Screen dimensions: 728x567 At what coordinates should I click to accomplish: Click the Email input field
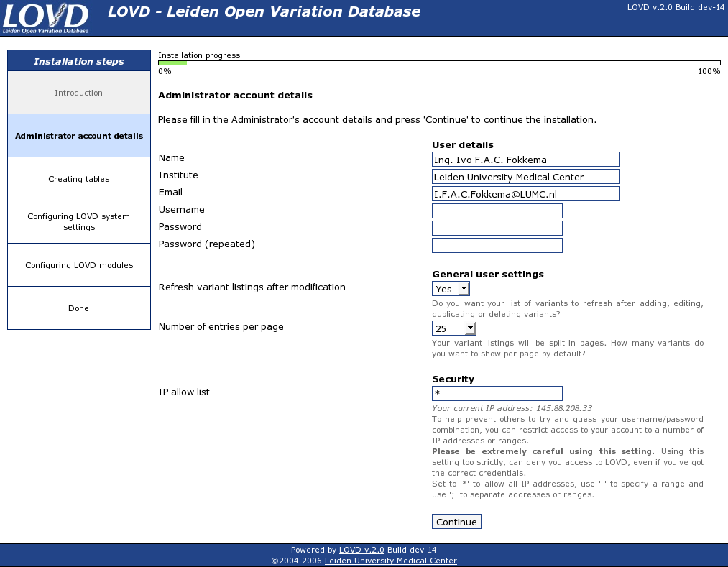pos(525,193)
